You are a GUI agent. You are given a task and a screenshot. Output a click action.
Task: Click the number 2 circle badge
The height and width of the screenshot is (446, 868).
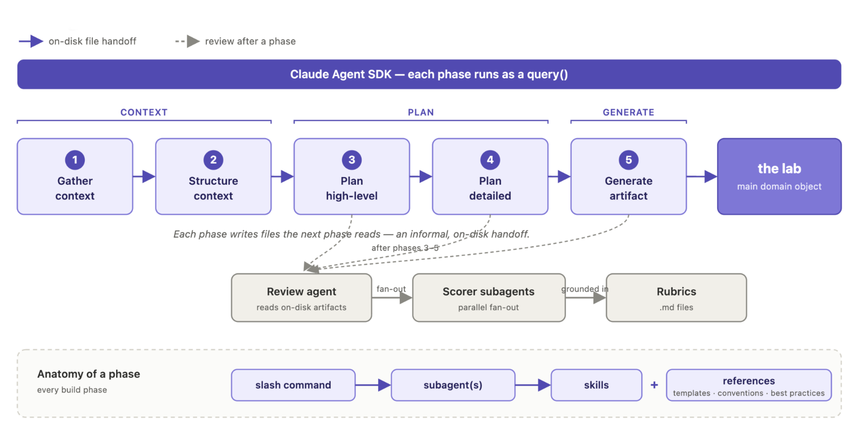point(213,160)
